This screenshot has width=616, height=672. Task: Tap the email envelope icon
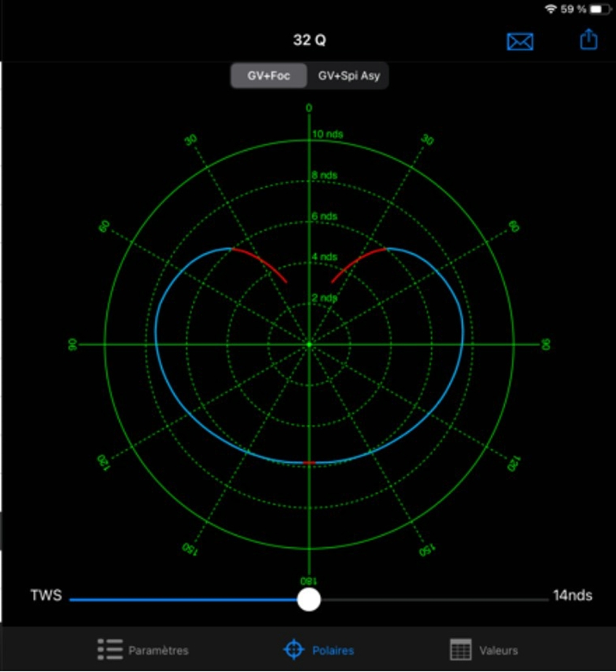pos(520,41)
